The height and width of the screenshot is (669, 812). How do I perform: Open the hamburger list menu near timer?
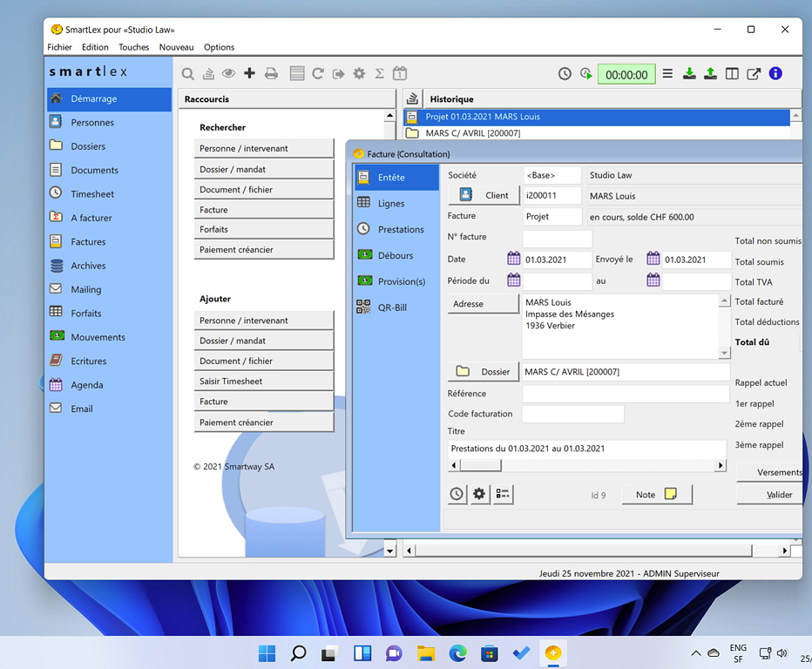(667, 74)
